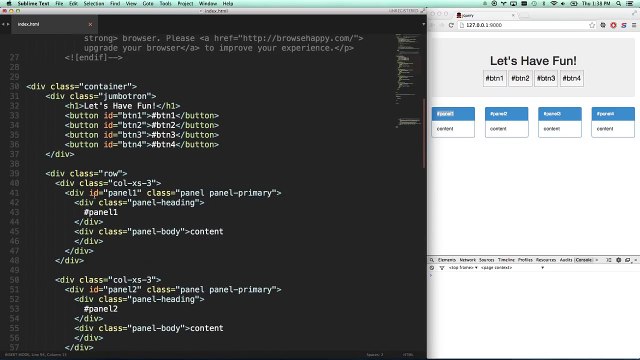Click the volume icon in the menu bar
Viewport: 640px width, 360px height.
(563, 3)
